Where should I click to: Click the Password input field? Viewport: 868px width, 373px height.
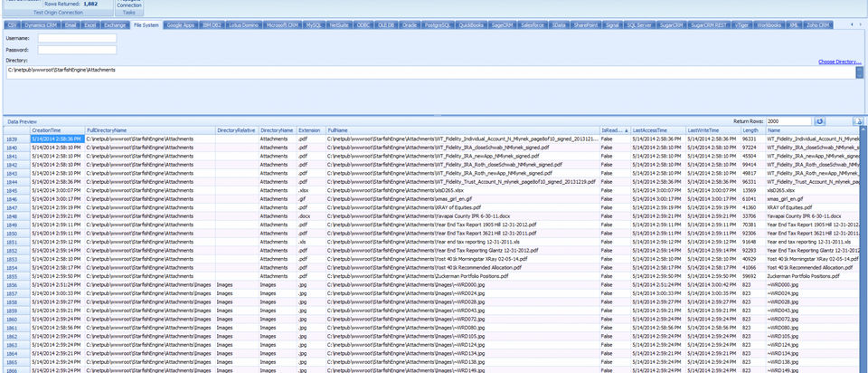[78, 50]
